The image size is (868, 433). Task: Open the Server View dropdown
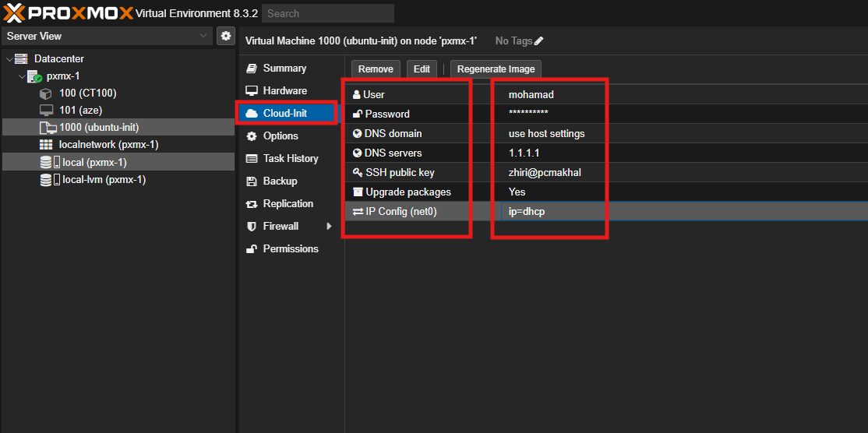(108, 36)
